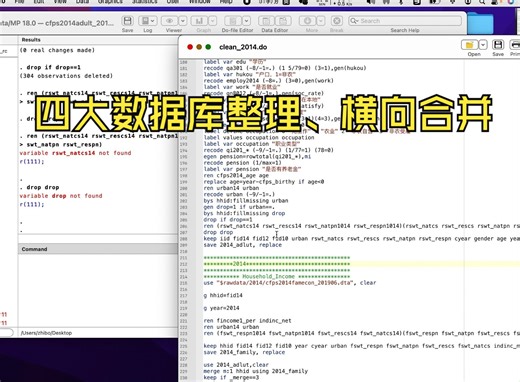Image resolution: width=520 pixels, height=382 pixels.
Task: Click the Save icon in clean_2014.do window
Action: pyautogui.click(x=498, y=45)
